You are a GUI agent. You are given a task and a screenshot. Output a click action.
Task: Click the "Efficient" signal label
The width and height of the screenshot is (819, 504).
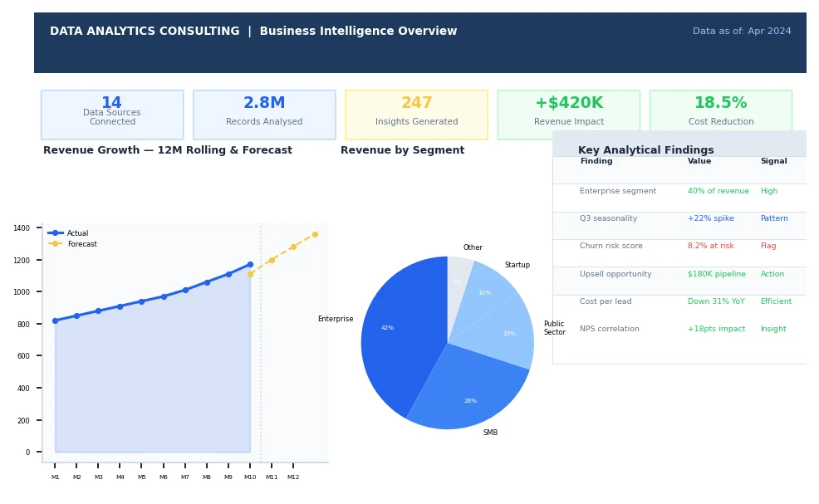(776, 301)
